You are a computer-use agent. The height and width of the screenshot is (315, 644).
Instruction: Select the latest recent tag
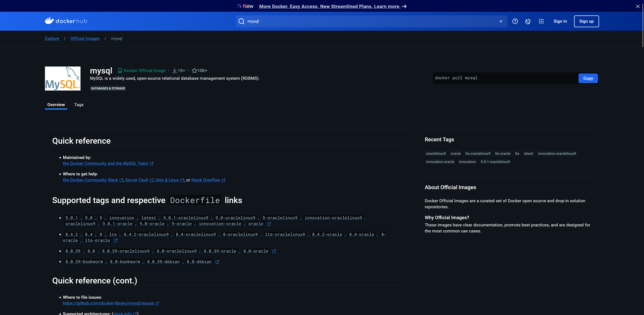[x=528, y=154]
